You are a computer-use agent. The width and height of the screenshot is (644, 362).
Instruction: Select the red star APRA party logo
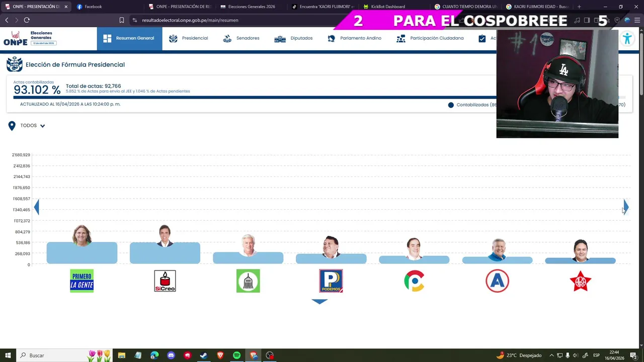(x=580, y=281)
